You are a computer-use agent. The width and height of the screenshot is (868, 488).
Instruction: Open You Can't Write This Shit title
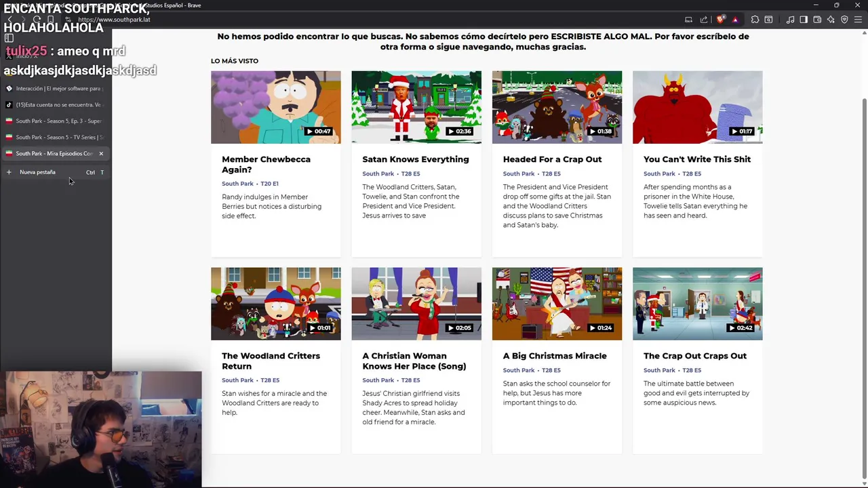click(697, 159)
